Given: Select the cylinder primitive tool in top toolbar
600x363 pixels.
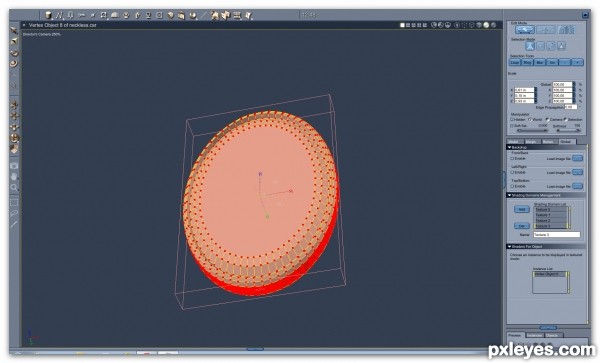Looking at the screenshot, I should (48, 15).
